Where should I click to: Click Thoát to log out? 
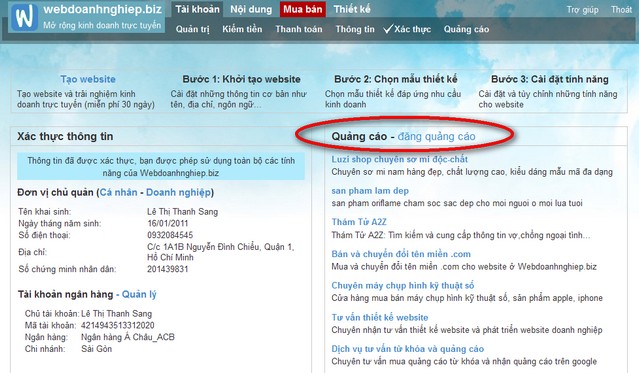pos(621,9)
